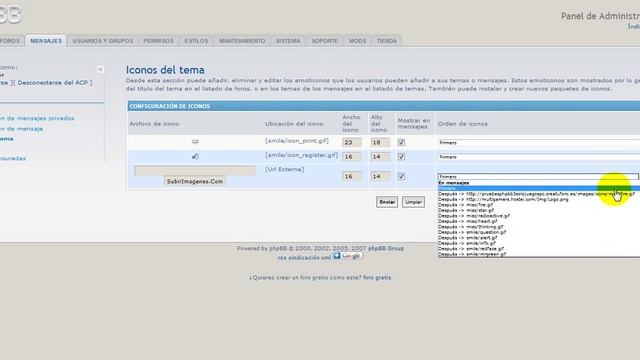The image size is (640, 360).
Task: Focus the Archivo de icono URL text field
Action: pos(195,171)
